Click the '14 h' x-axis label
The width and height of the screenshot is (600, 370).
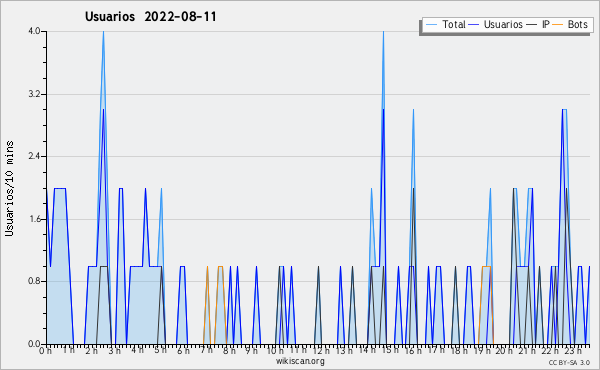click(367, 350)
